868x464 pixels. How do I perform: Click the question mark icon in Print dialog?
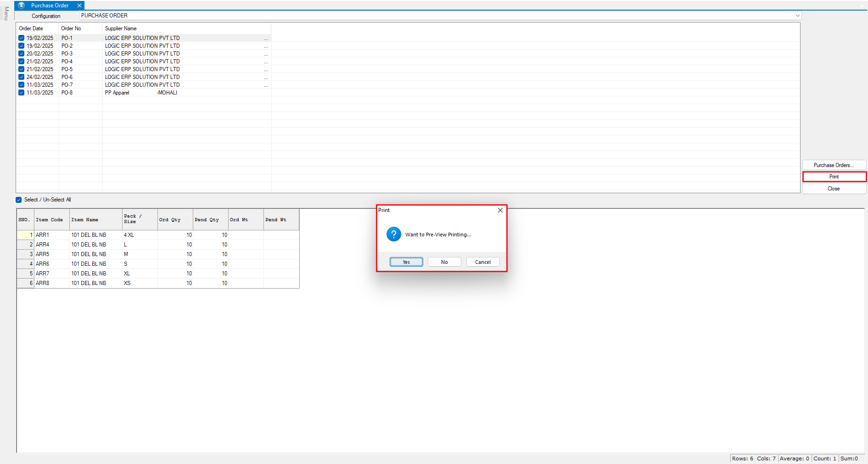point(393,234)
